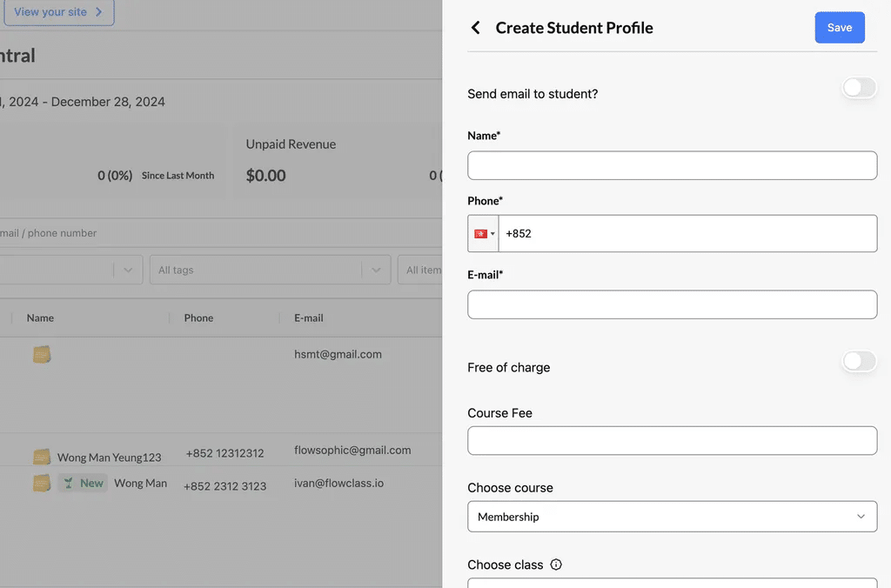Select hsmt@gmail.com email cell

338,354
